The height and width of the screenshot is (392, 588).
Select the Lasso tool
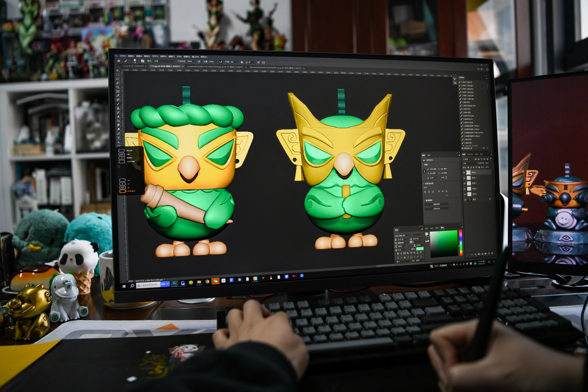pyautogui.click(x=117, y=79)
